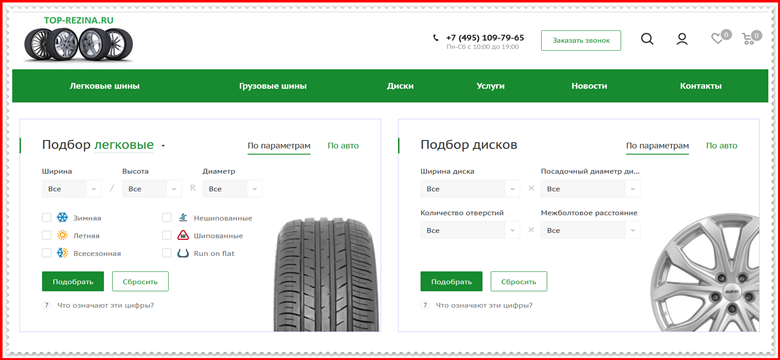The image size is (780, 360).
Task: Click the Заказать звонок button
Action: coord(581,40)
